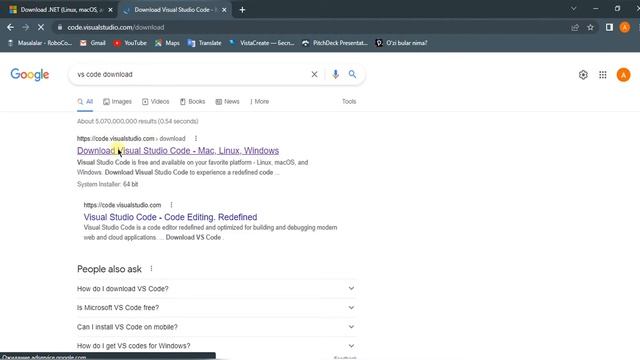Select the All results tab
Viewport: 640px width, 360px height.
(x=85, y=102)
